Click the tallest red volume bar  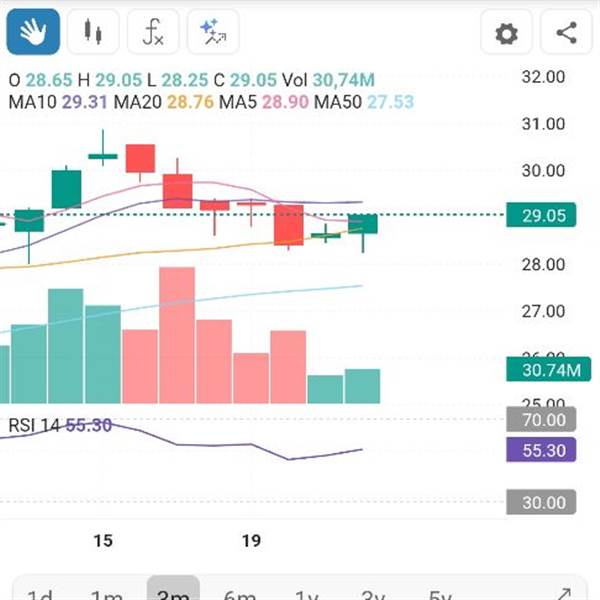coord(177,335)
